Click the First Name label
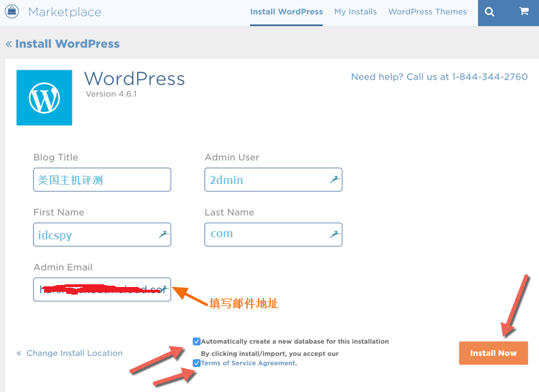Image resolution: width=539 pixels, height=392 pixels. [x=59, y=212]
